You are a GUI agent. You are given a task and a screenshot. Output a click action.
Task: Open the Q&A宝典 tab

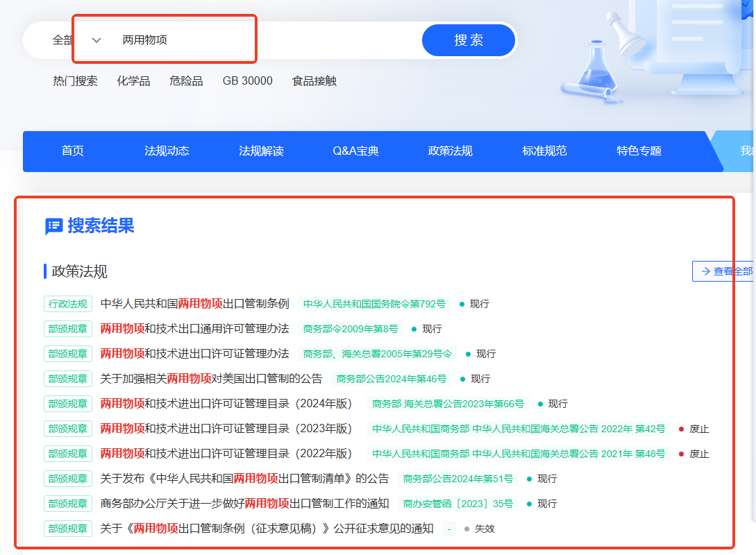click(355, 151)
